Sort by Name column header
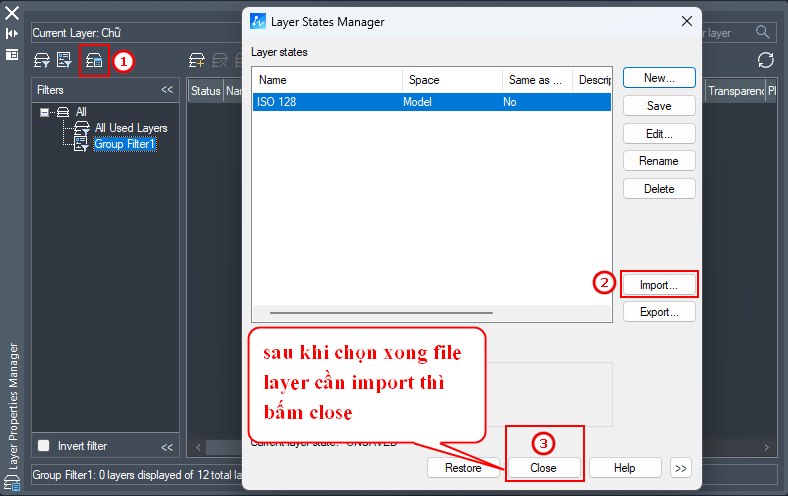The height and width of the screenshot is (496, 788). [x=327, y=80]
